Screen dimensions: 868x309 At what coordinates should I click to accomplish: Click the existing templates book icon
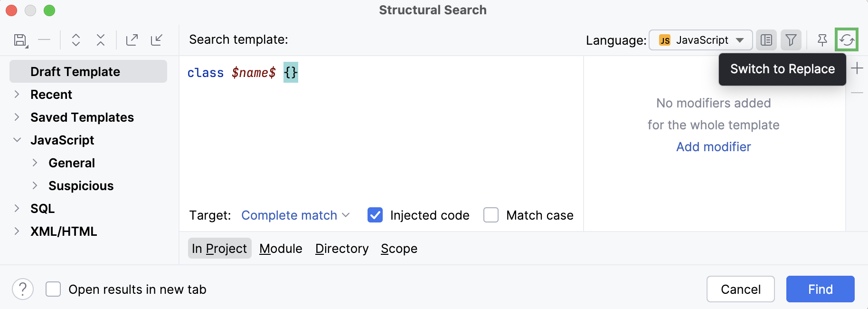point(766,40)
